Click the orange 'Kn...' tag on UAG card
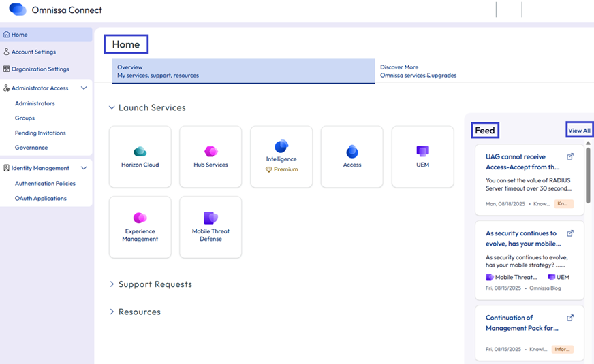The height and width of the screenshot is (364, 594). tap(564, 203)
